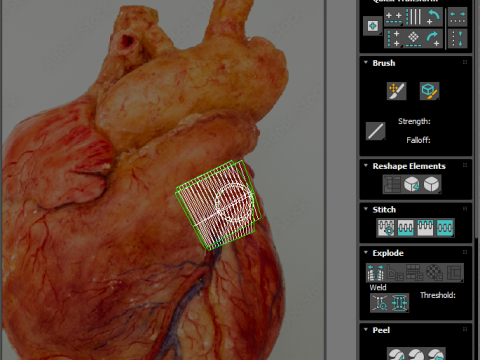Image resolution: width=480 pixels, height=360 pixels.
Task: Click the Falloff: label in Brush
Action: click(418, 140)
